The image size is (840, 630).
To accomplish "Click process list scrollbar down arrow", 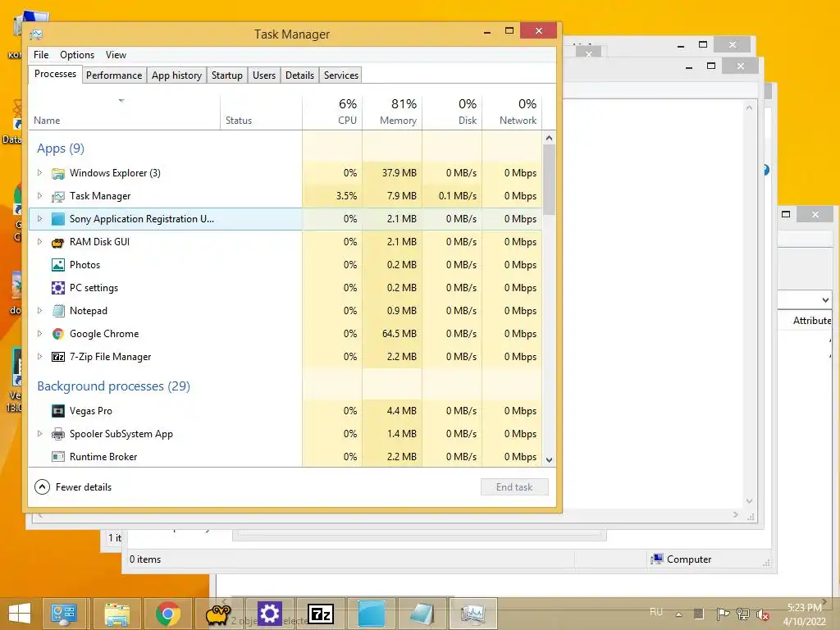I will [549, 459].
